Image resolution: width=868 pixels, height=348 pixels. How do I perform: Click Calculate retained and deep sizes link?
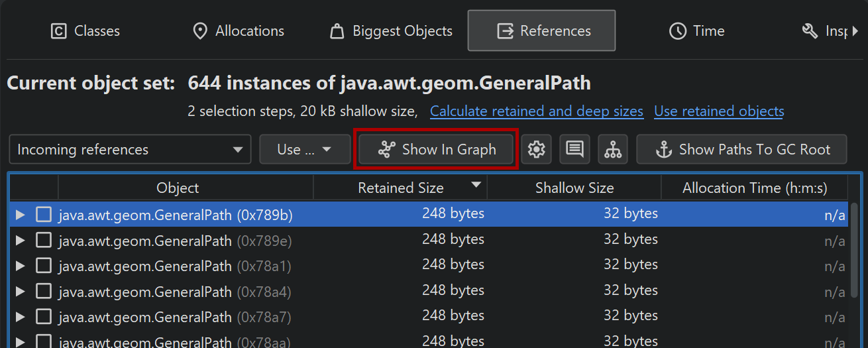tap(537, 111)
